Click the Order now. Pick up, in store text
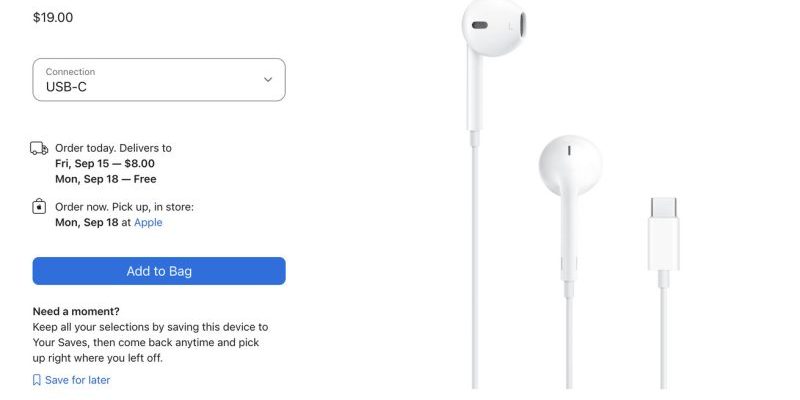Screen dimensions: 800x400 [x=124, y=207]
